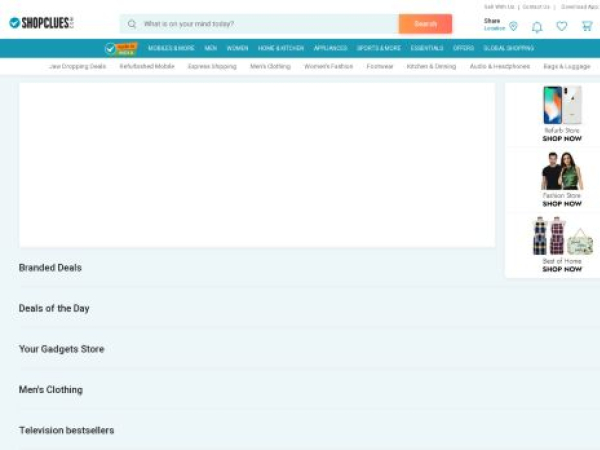Open the wishlist heart icon
The image size is (600, 450).
(x=562, y=26)
